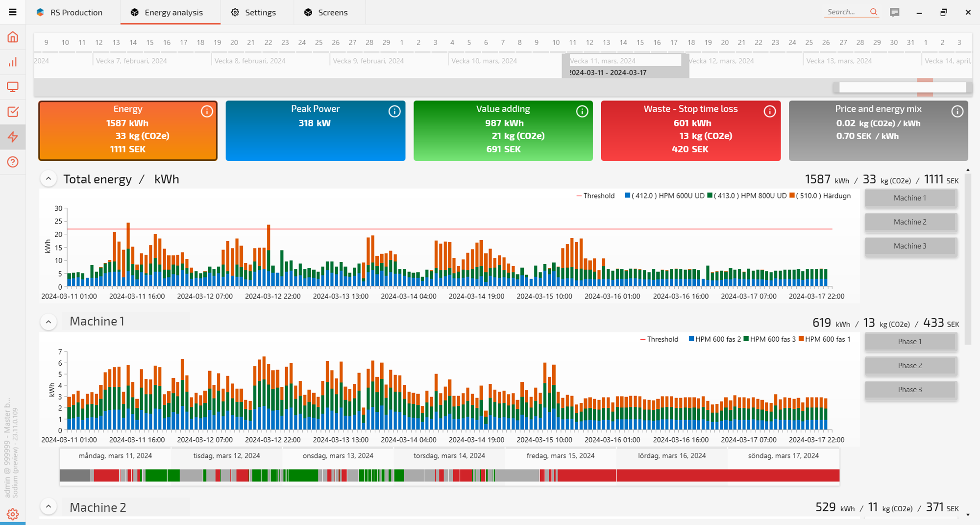
Task: Select the lightning bolt energy icon
Action: 13,137
